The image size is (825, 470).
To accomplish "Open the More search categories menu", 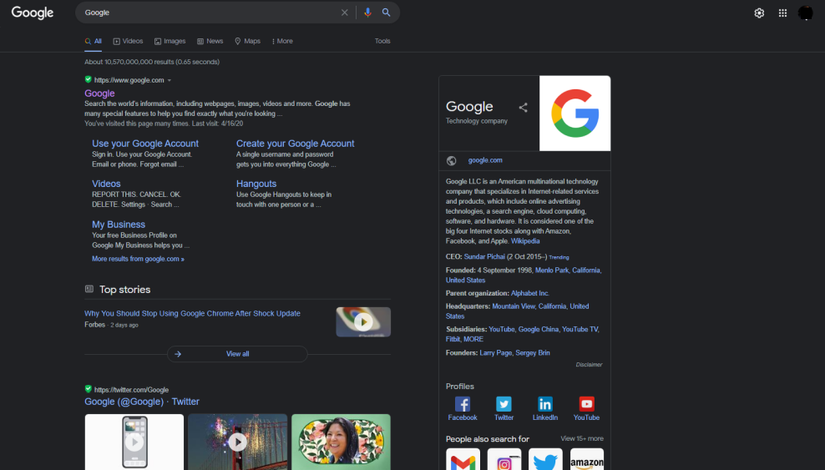I will point(282,41).
